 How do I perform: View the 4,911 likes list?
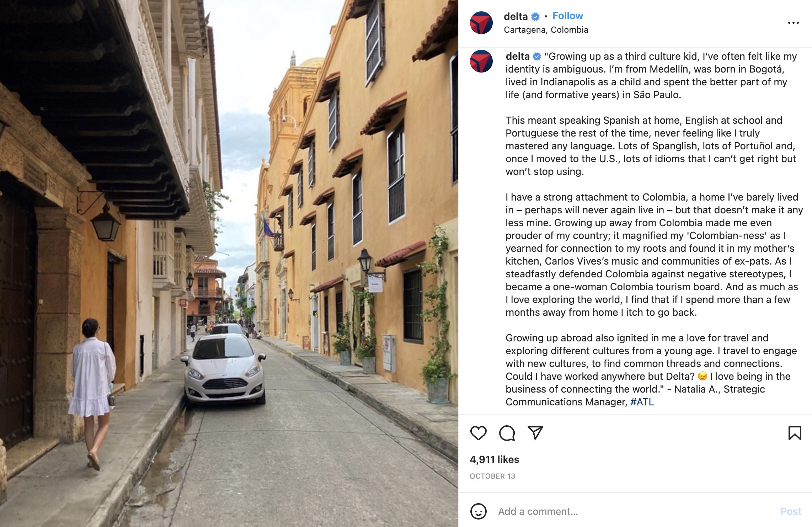tap(495, 459)
